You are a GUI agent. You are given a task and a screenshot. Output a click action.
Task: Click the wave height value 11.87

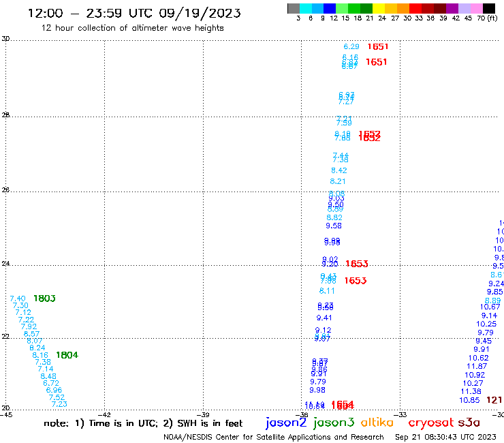(477, 366)
